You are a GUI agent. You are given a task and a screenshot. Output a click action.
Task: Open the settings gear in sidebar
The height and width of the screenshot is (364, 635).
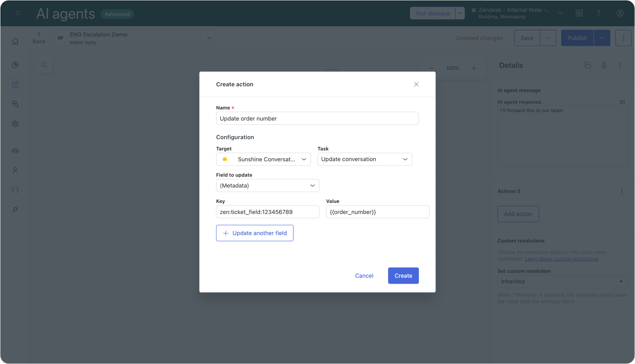pos(15,124)
